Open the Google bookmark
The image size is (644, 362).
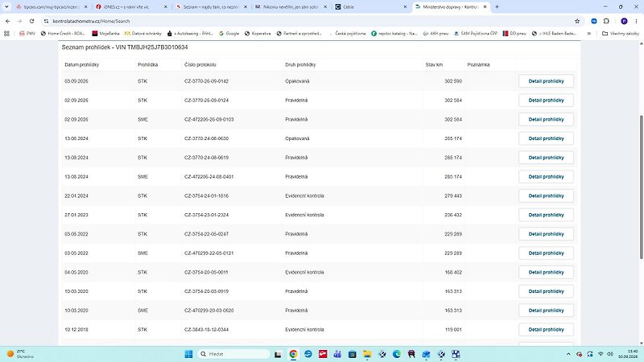[x=229, y=33]
